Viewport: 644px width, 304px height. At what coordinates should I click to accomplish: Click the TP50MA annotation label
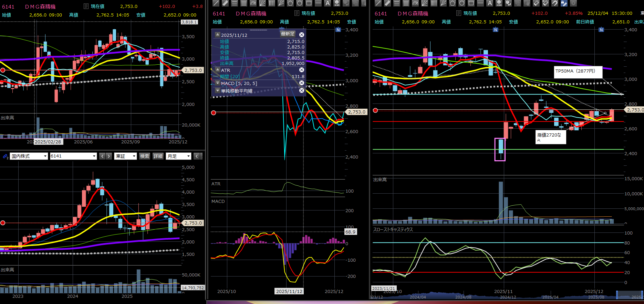[578, 71]
